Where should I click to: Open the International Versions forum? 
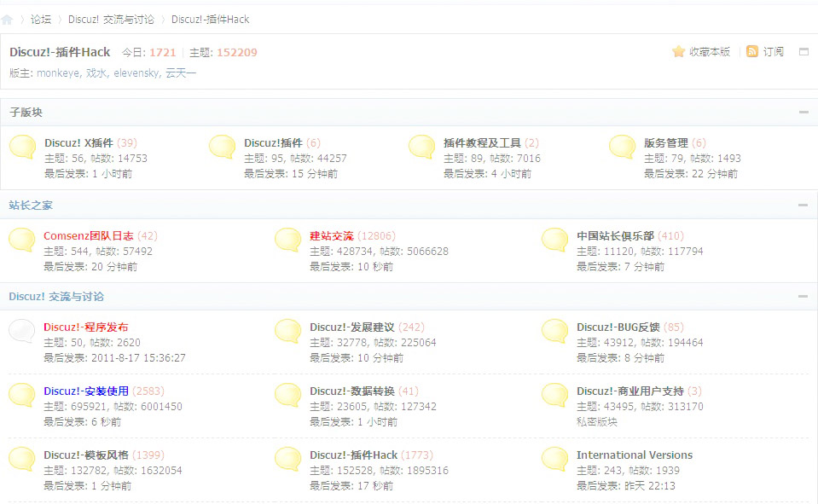[635, 455]
